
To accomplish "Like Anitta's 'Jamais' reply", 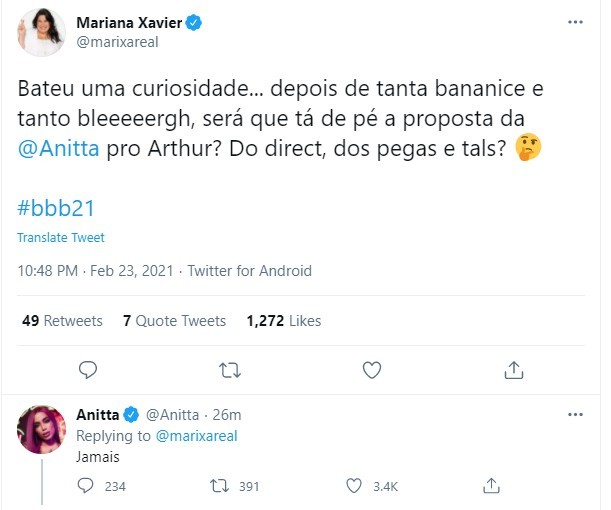I will coord(353,486).
